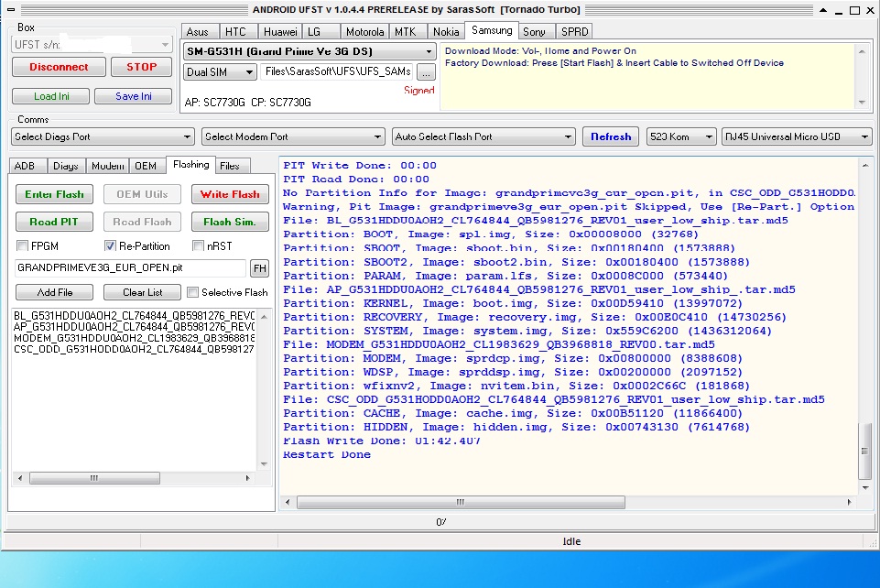
Task: Click the info box scroll up arrow
Action: (862, 51)
